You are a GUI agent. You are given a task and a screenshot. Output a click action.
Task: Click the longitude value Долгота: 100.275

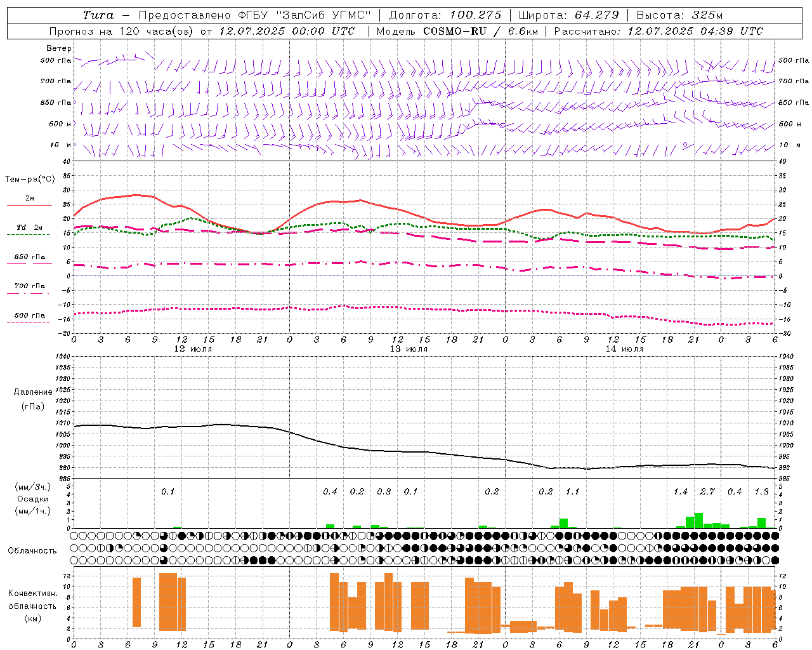click(445, 15)
